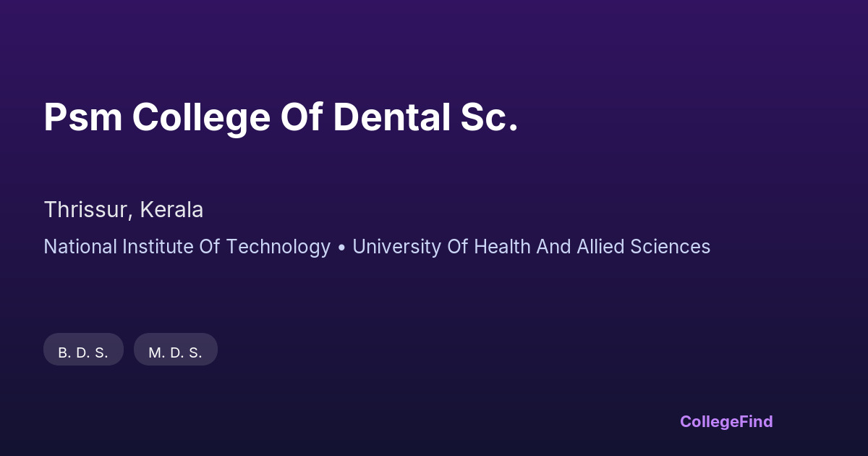Click the word "Thrissur" in the location

(87, 210)
